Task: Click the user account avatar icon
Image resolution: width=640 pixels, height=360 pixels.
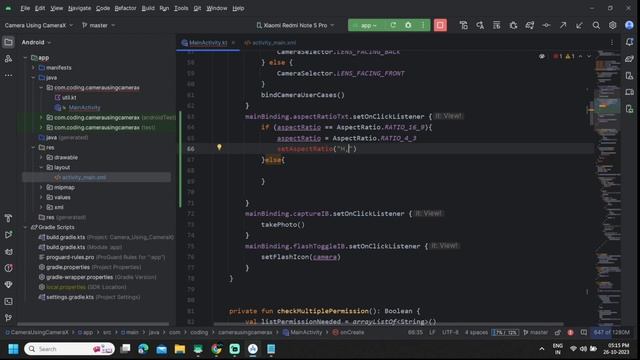Action: pyautogui.click(x=629, y=25)
